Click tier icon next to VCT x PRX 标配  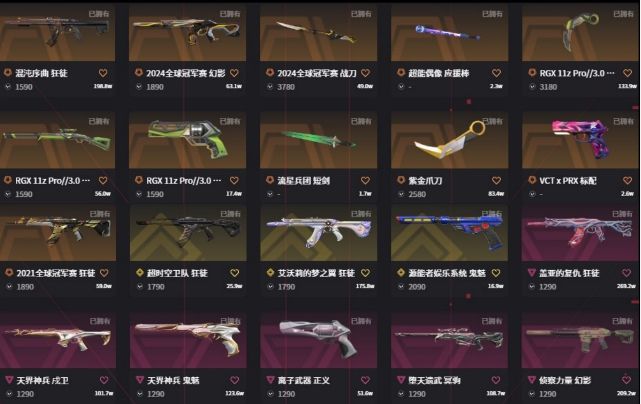tap(532, 180)
